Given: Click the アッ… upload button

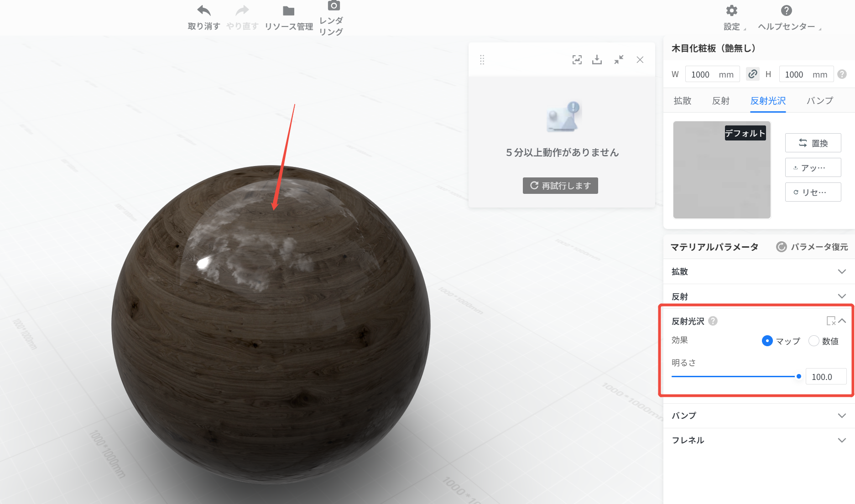Looking at the screenshot, I should (813, 168).
